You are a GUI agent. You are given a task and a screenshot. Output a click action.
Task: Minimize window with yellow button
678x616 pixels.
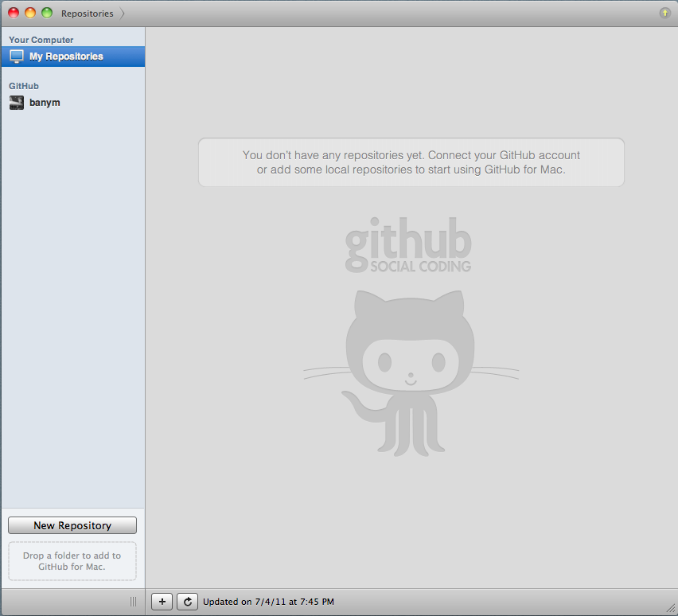point(30,13)
